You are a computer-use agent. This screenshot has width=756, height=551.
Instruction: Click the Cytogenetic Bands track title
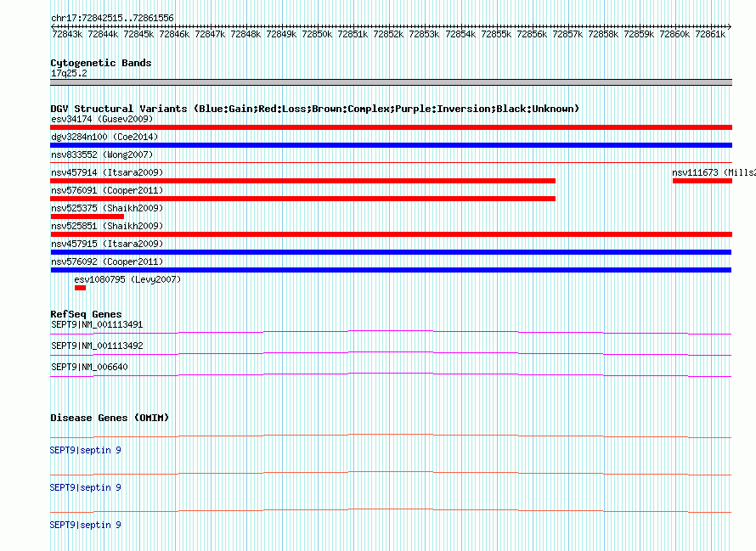[101, 63]
